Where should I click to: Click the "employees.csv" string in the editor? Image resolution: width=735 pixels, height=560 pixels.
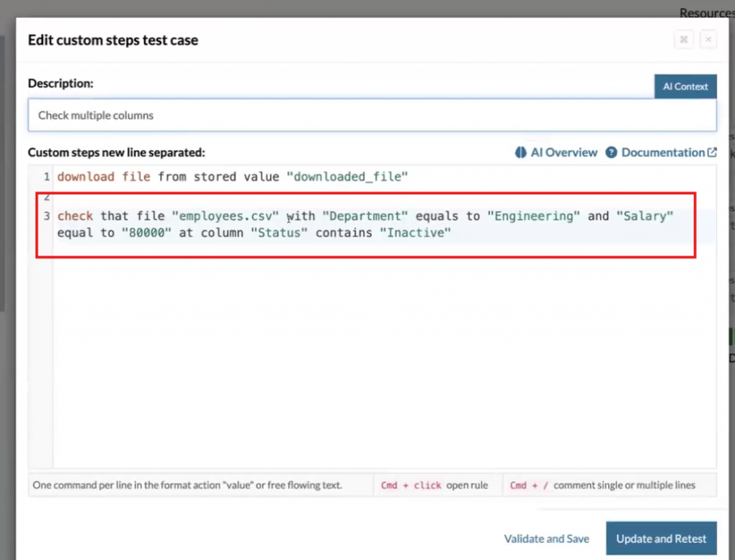click(x=225, y=216)
